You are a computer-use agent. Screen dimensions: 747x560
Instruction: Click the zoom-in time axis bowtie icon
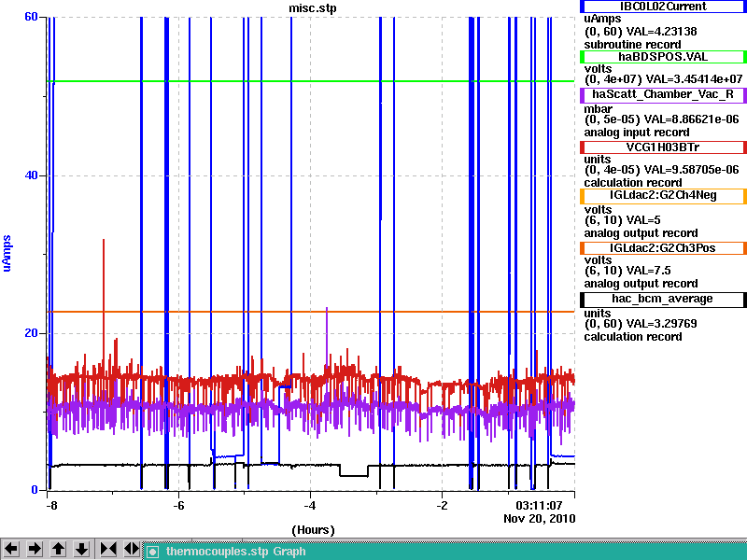[x=108, y=549]
